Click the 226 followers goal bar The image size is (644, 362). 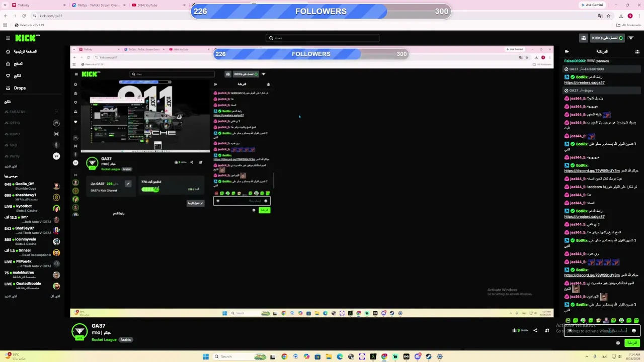point(321,11)
